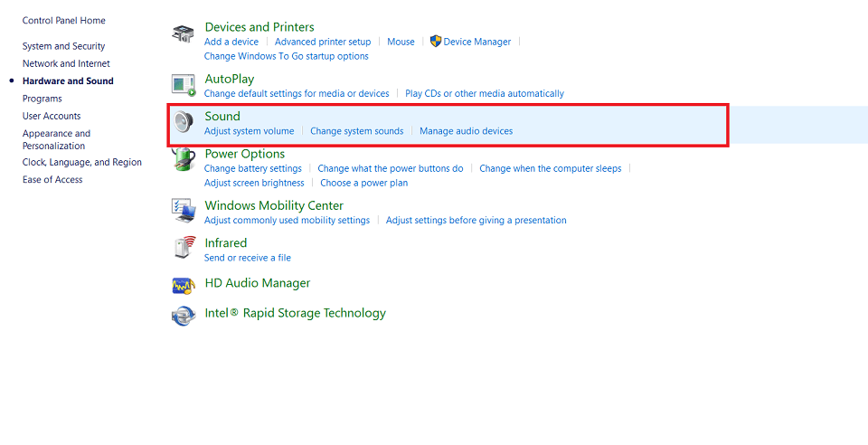Open User Accounts category
Screen dimensions: 868x445
[x=52, y=116]
